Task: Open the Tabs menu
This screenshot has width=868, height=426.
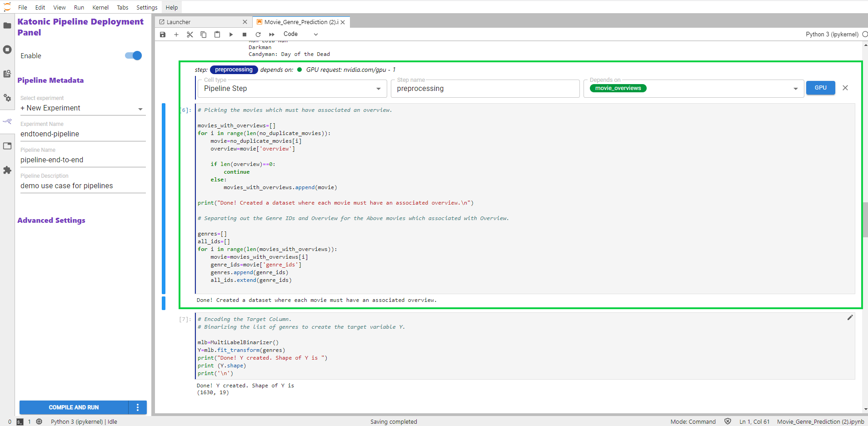Action: coord(123,7)
